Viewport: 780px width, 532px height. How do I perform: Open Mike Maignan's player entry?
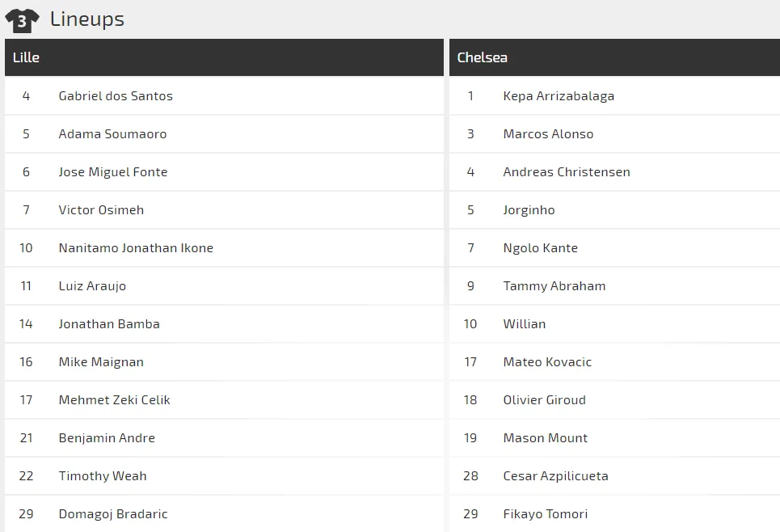(x=101, y=362)
